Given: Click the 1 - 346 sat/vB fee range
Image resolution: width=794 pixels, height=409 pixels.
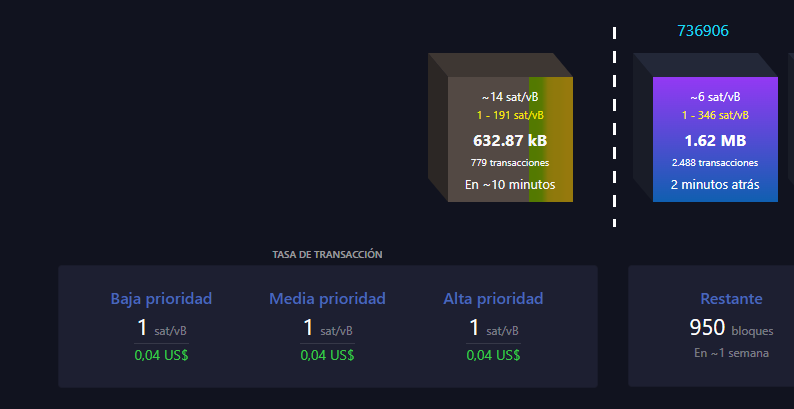Looking at the screenshot, I should [714, 115].
